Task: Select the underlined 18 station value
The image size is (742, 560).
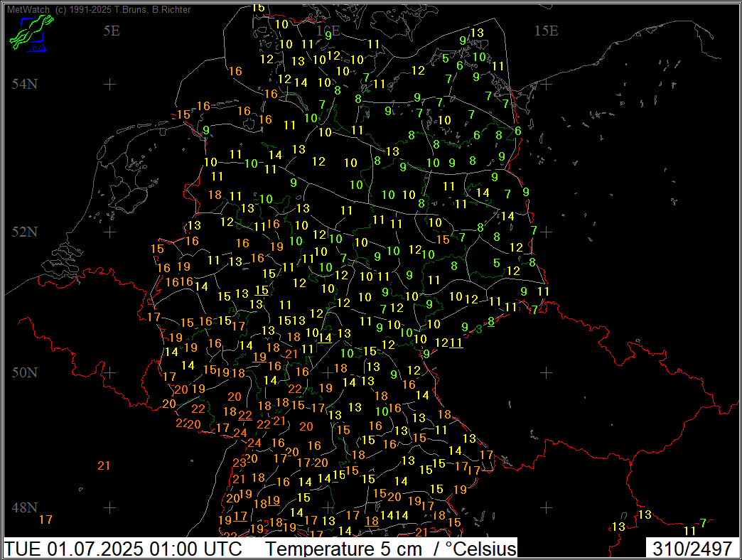Action: 372,521
